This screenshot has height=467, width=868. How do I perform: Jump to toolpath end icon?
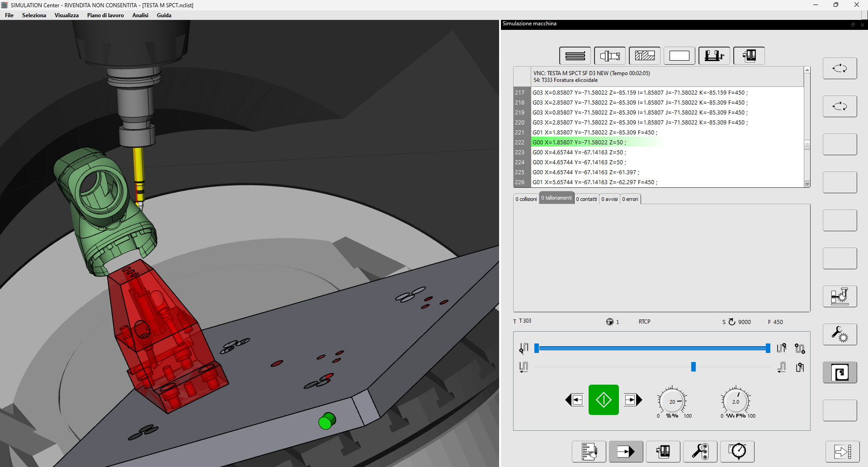(782, 367)
